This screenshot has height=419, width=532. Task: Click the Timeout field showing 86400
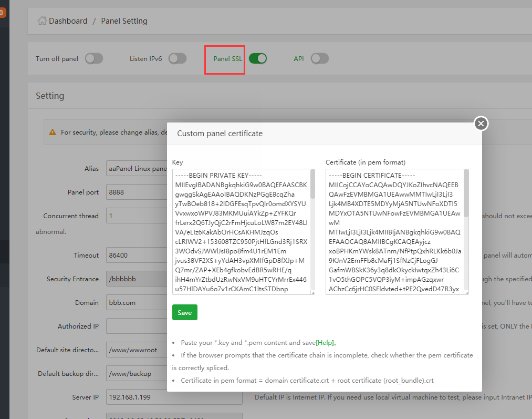[x=137, y=256]
